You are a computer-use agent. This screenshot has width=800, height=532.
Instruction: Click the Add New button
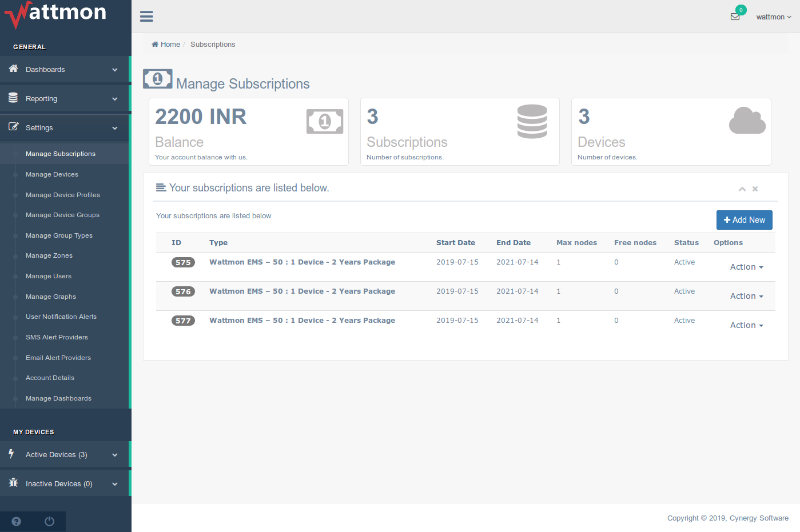744,220
